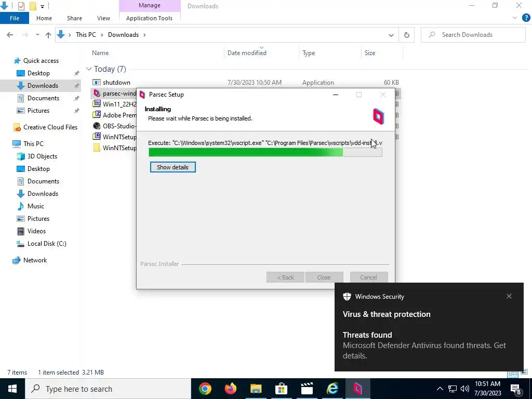Click Cancel button in Parsec Setup

tap(368, 277)
